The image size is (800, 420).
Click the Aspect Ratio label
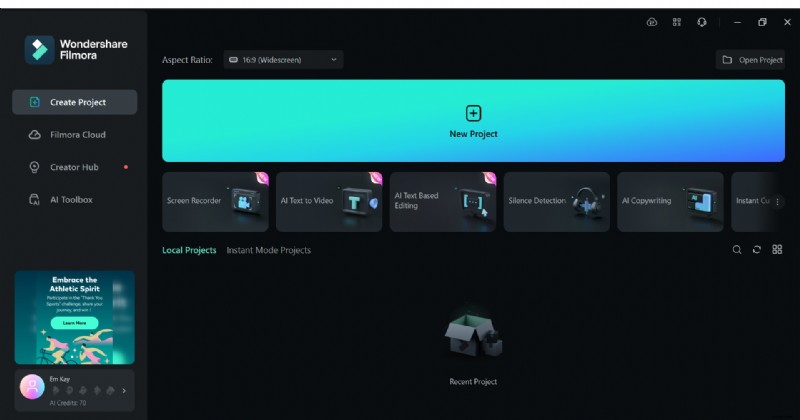point(187,60)
